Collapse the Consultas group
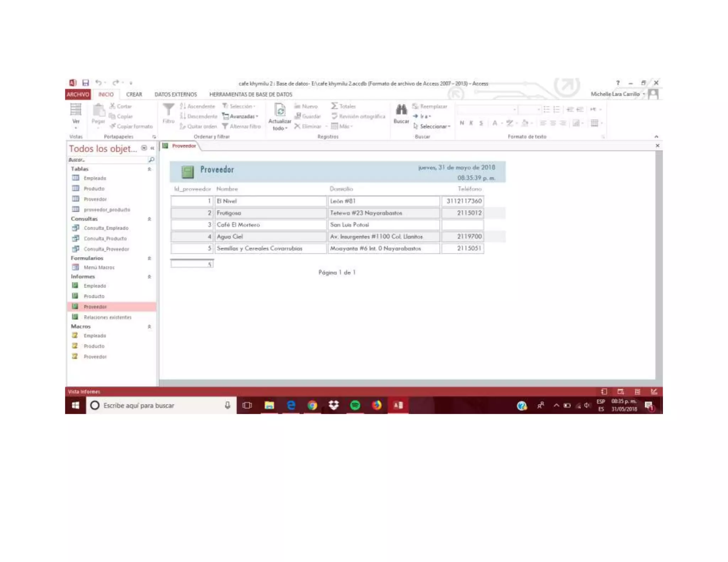The height and width of the screenshot is (562, 728). [149, 219]
